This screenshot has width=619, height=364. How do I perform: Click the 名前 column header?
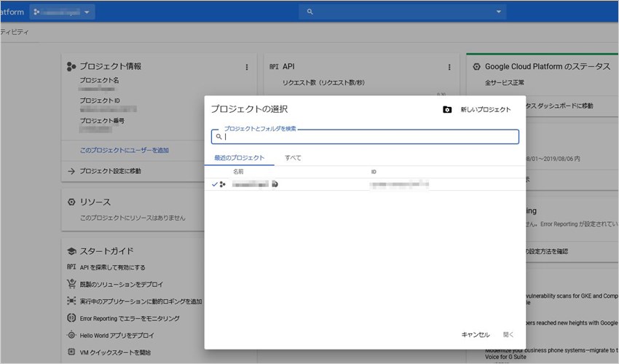click(238, 172)
